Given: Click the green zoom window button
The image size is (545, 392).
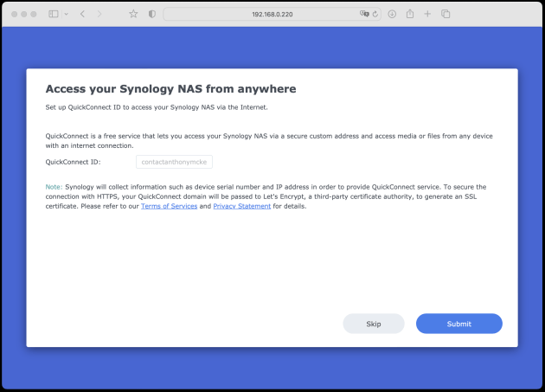Looking at the screenshot, I should [34, 14].
